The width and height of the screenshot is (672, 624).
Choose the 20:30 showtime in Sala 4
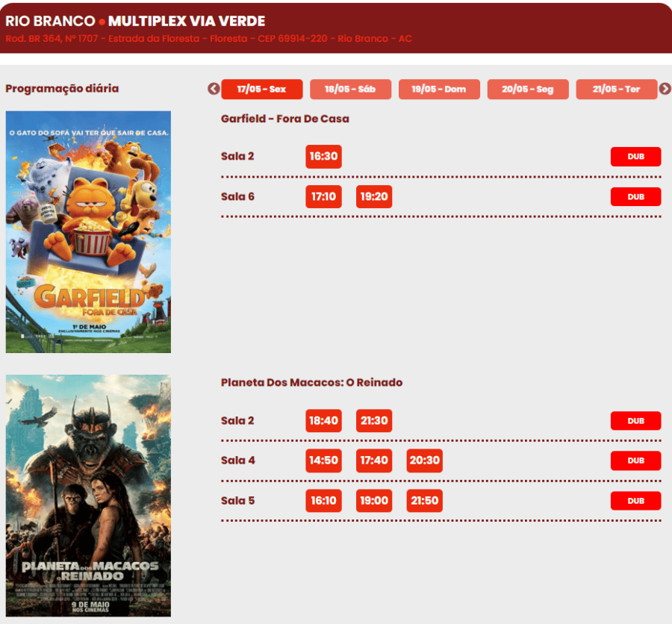click(424, 461)
